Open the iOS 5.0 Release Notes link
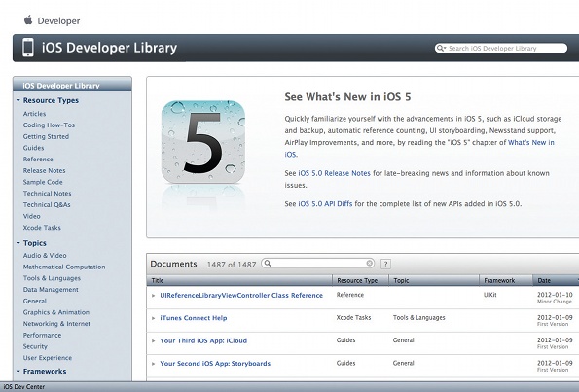 (x=334, y=173)
